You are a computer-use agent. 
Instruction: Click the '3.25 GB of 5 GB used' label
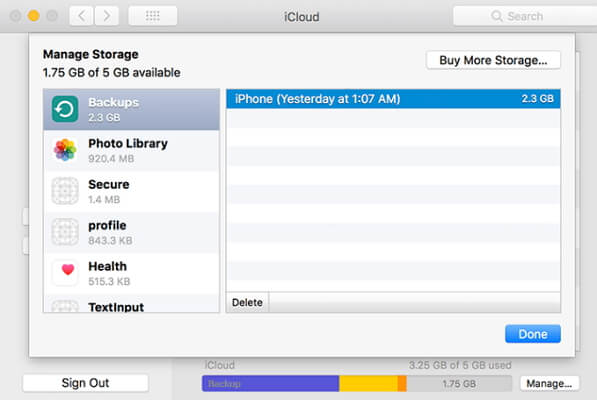[x=460, y=365]
